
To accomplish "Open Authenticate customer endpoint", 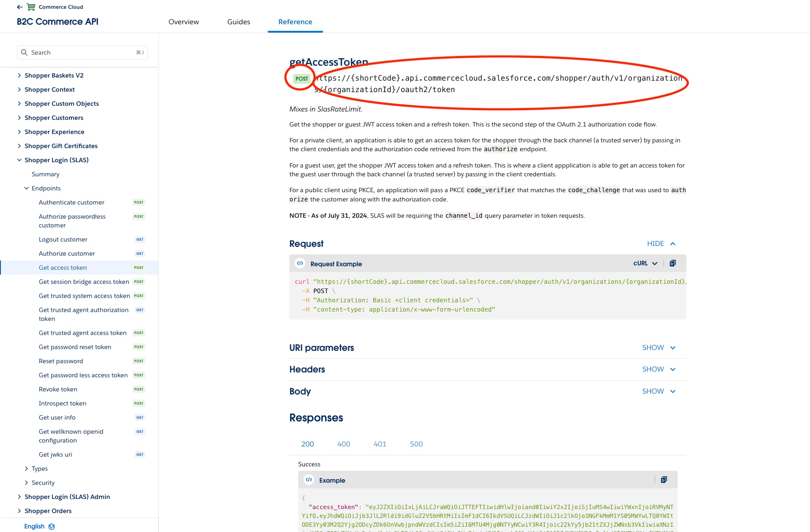I will [71, 202].
